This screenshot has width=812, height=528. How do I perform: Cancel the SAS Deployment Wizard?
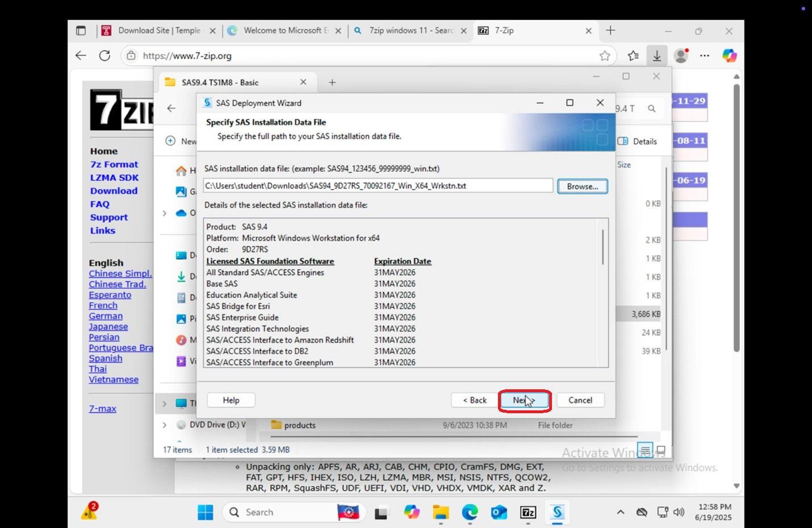click(x=580, y=400)
